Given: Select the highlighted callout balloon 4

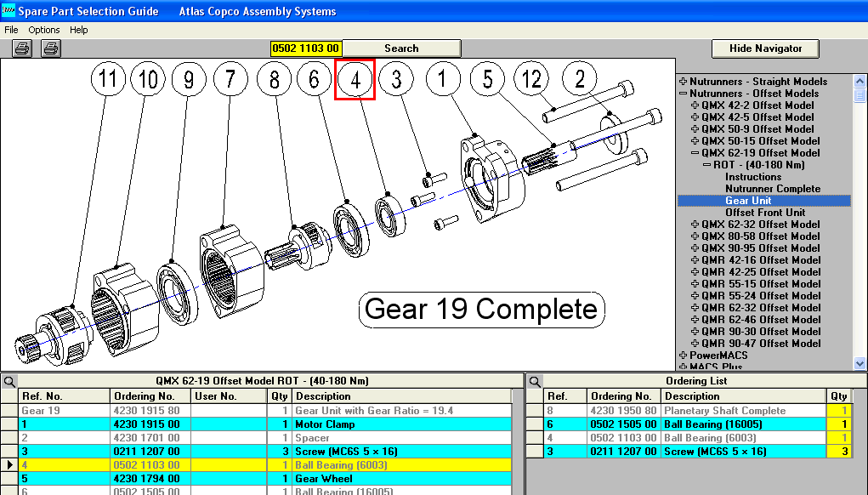Looking at the screenshot, I should (355, 80).
